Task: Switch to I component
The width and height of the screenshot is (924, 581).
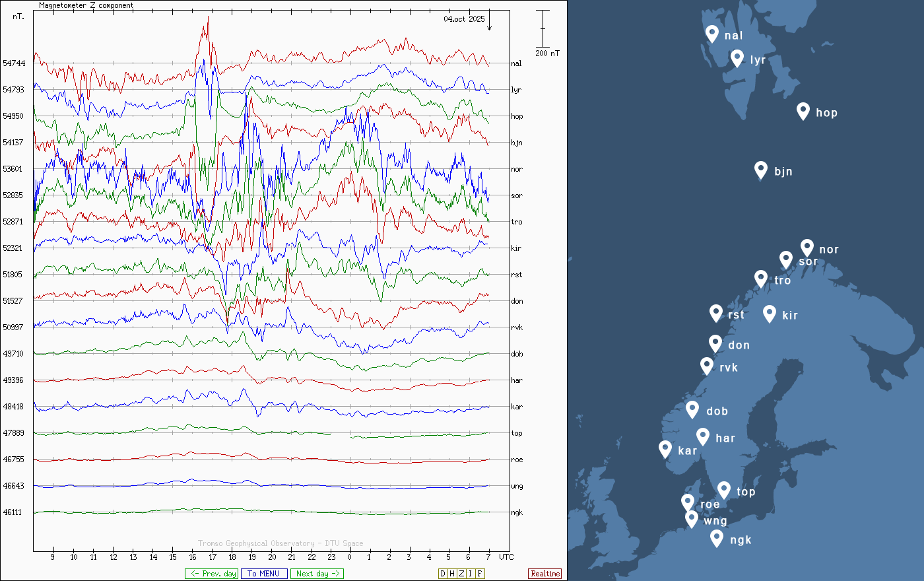Action: click(x=471, y=574)
